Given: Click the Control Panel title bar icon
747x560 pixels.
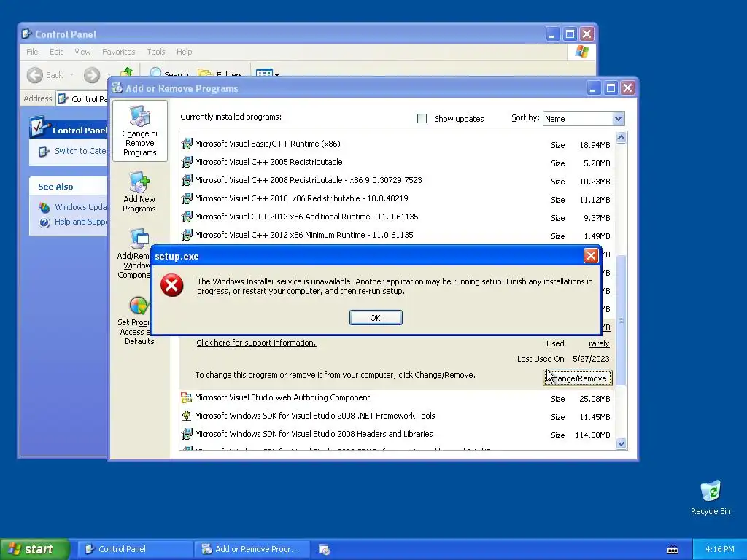Looking at the screenshot, I should click(27, 34).
